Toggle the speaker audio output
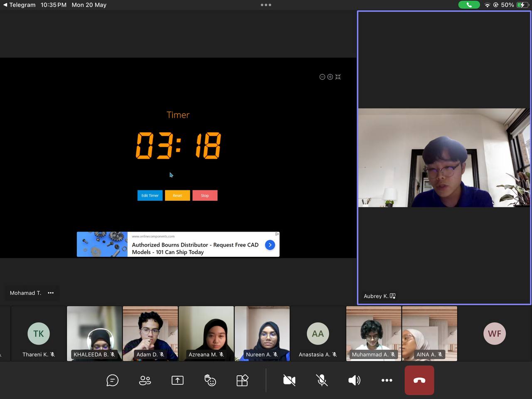The width and height of the screenshot is (532, 399). (x=354, y=380)
